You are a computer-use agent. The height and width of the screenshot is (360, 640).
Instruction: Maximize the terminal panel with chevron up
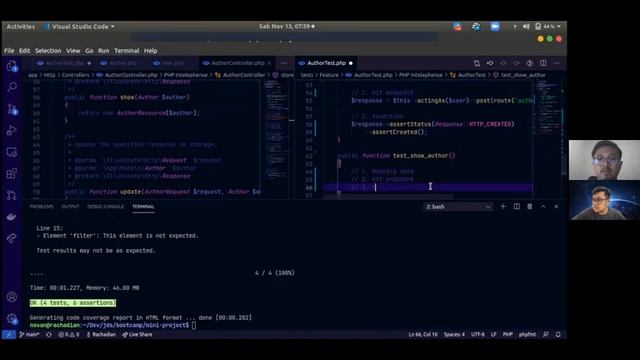543,207
